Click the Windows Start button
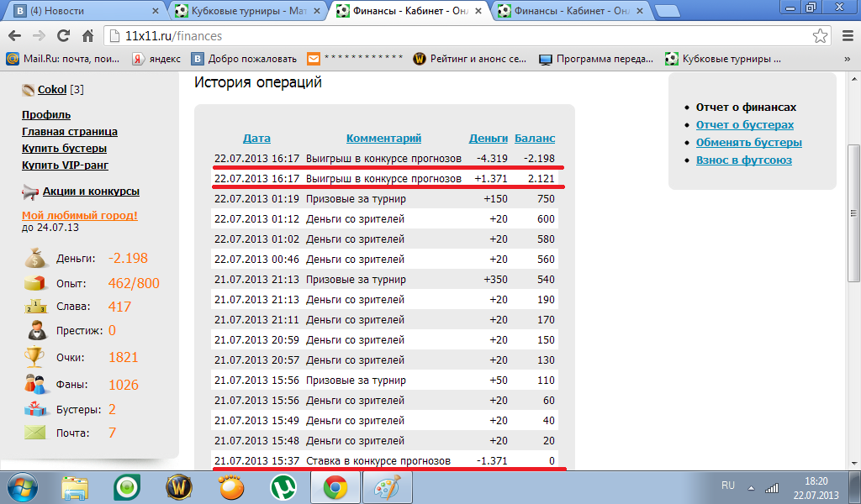861x504 pixels. (23, 487)
